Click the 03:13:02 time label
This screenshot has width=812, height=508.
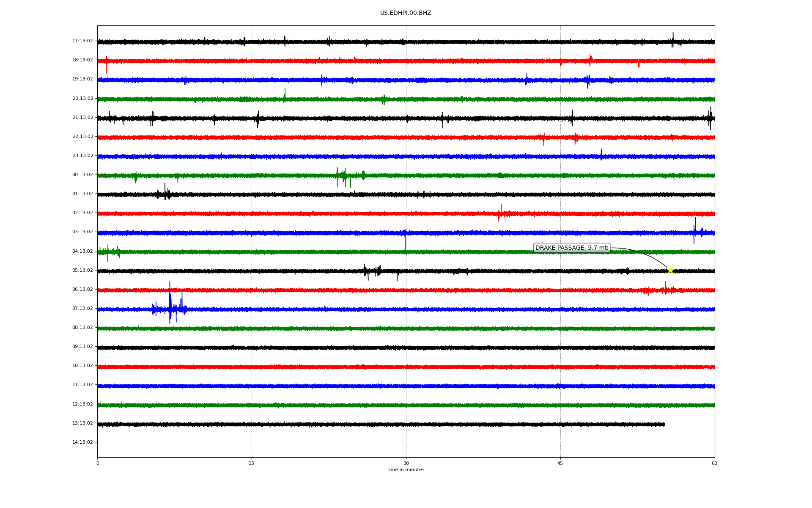[x=82, y=232]
